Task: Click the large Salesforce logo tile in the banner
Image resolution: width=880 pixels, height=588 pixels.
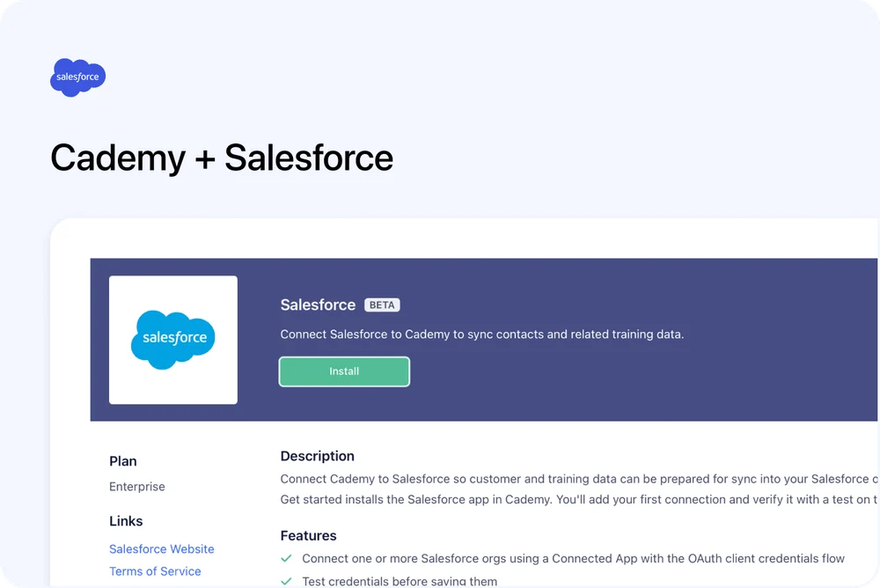Action: (173, 340)
